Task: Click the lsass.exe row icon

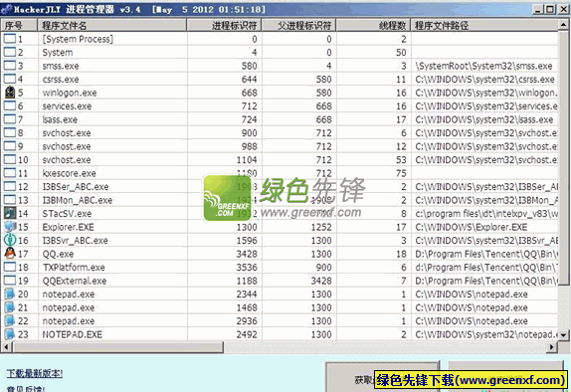Action: tap(10, 119)
